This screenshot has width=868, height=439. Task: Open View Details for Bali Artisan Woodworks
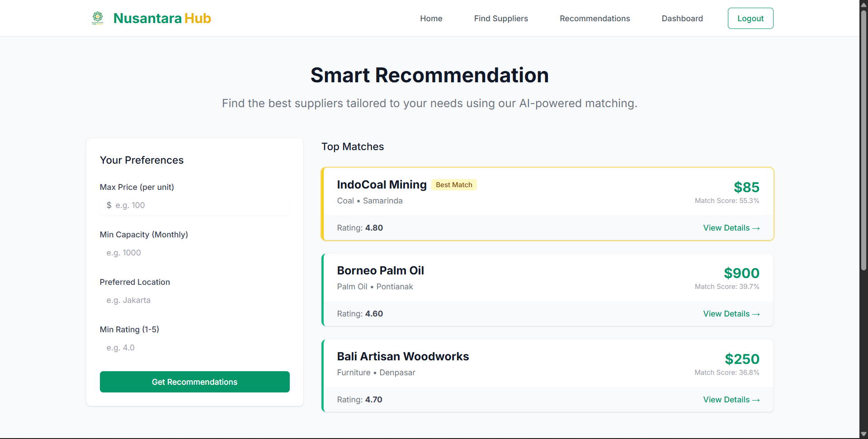[x=731, y=400]
